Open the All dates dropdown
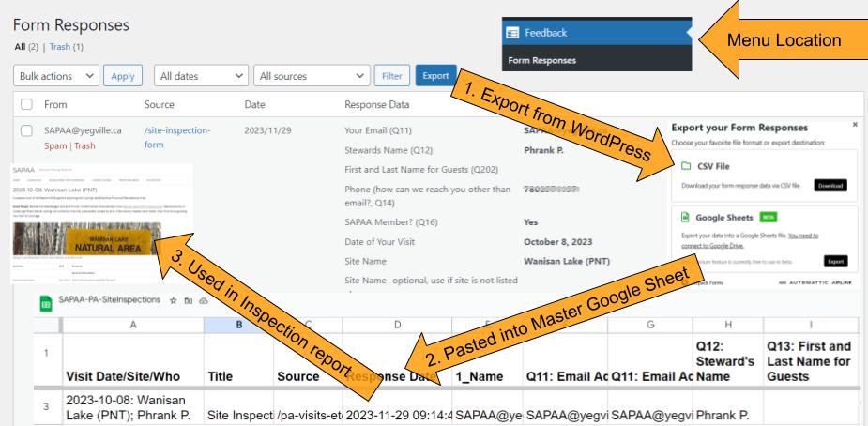The image size is (868, 426). [201, 76]
